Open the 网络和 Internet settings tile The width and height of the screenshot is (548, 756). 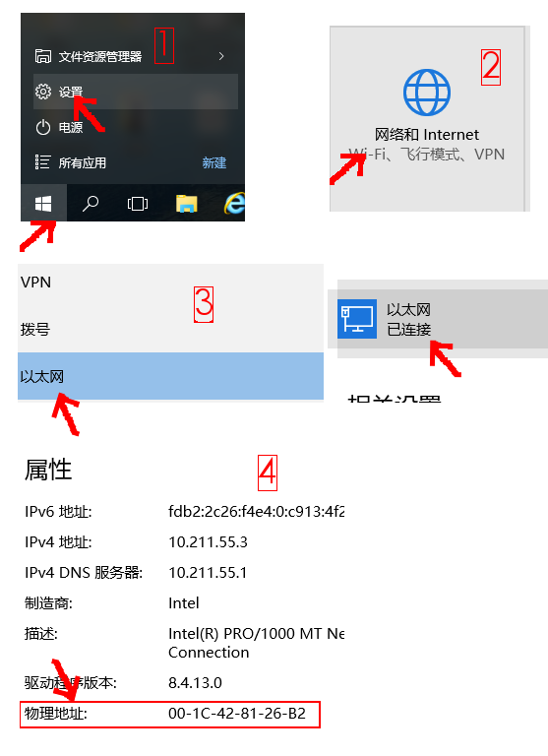427,118
